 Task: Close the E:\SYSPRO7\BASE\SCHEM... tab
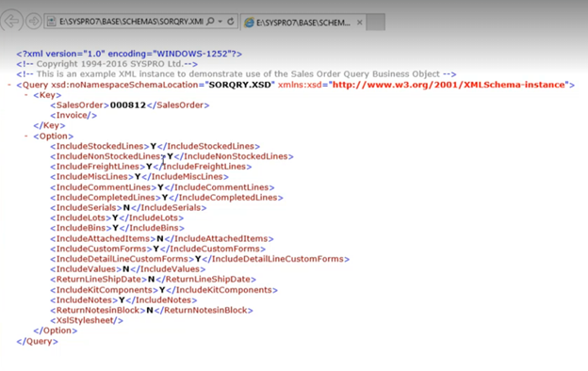(360, 23)
